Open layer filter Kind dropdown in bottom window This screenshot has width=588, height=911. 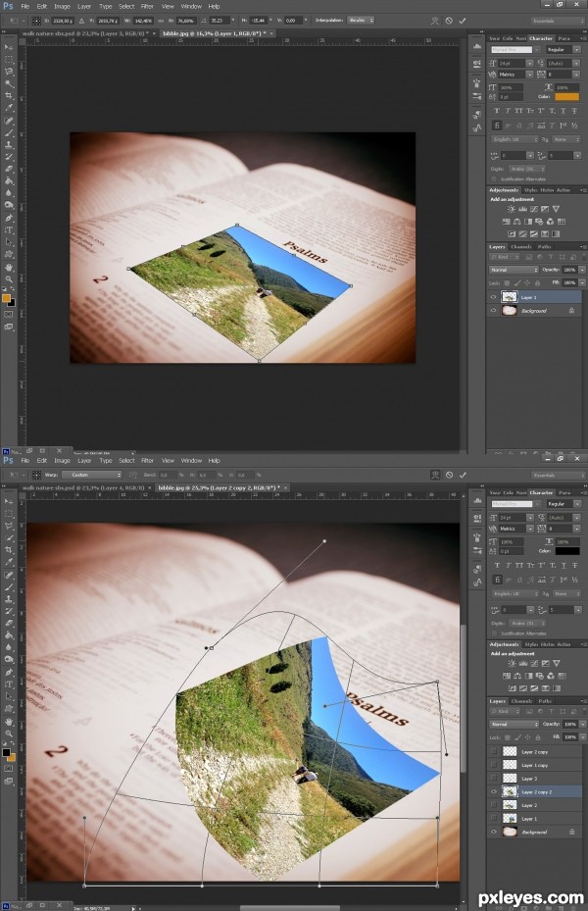tap(507, 711)
